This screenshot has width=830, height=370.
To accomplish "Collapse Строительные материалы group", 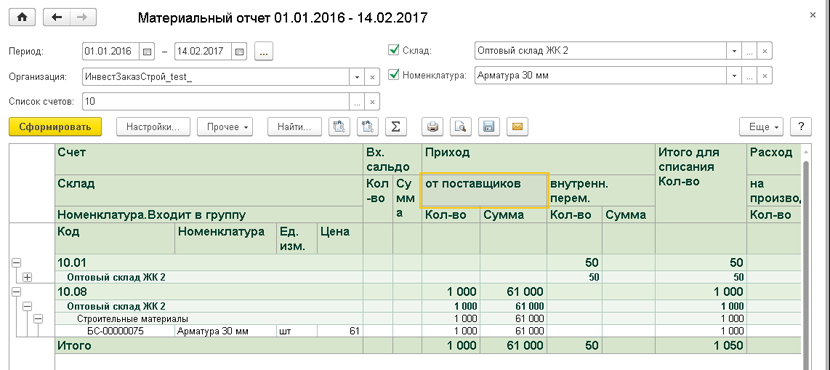I will 38,319.
